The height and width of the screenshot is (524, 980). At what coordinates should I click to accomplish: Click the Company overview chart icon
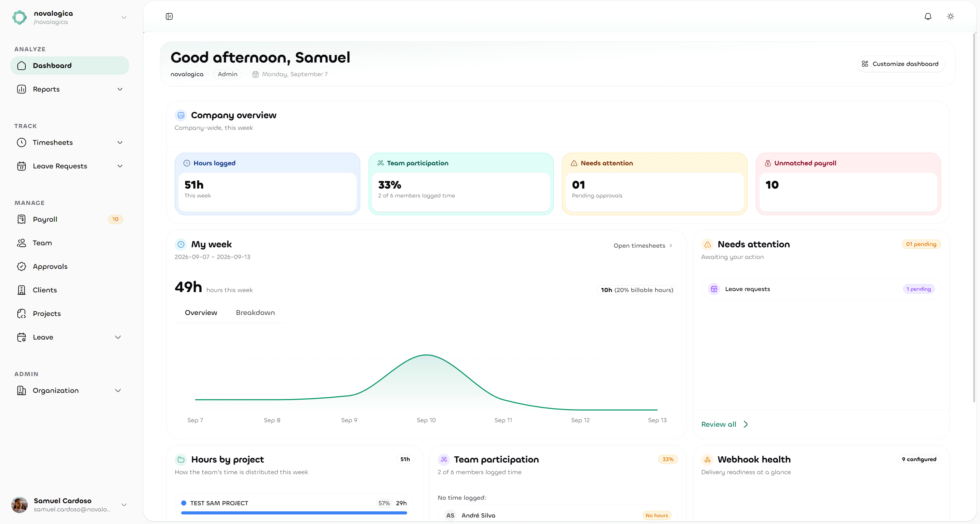(181, 115)
